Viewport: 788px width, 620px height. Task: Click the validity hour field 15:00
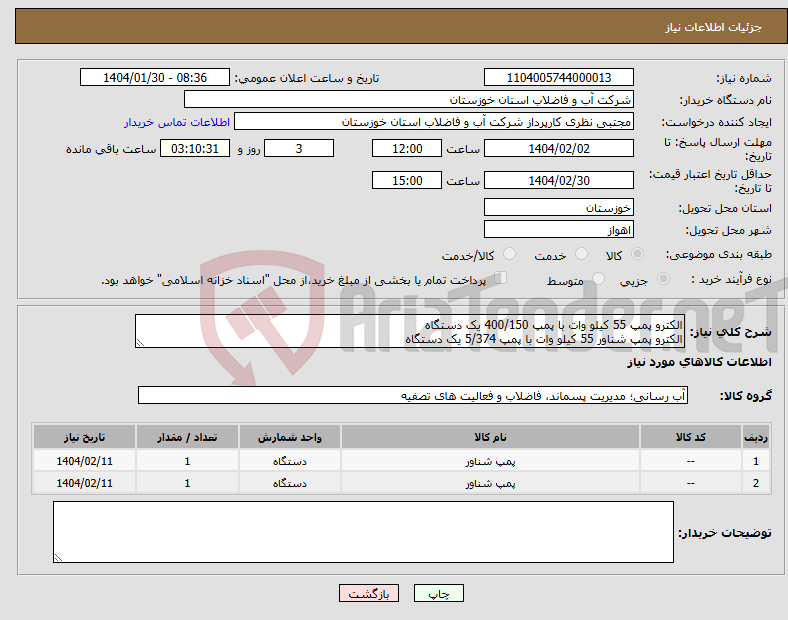click(407, 180)
